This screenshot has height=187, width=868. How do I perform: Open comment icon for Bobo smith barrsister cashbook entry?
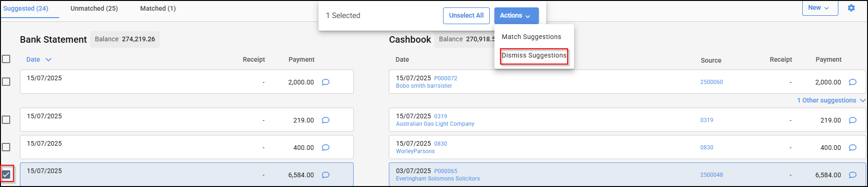point(852,82)
